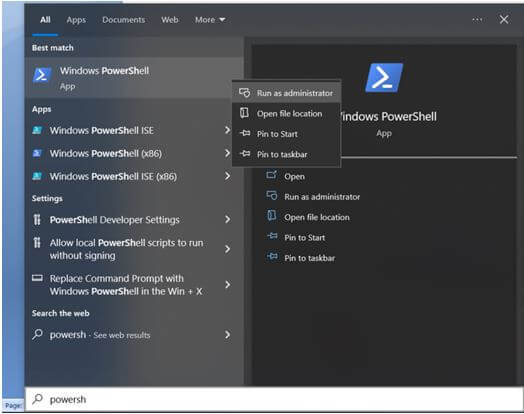This screenshot has width=524, height=414.
Task: Click the PowerShell icon beside the best match
Action: (x=42, y=75)
